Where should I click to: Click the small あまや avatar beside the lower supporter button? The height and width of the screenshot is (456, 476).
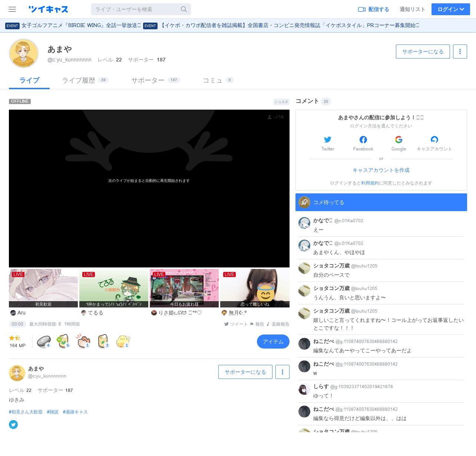point(17,373)
